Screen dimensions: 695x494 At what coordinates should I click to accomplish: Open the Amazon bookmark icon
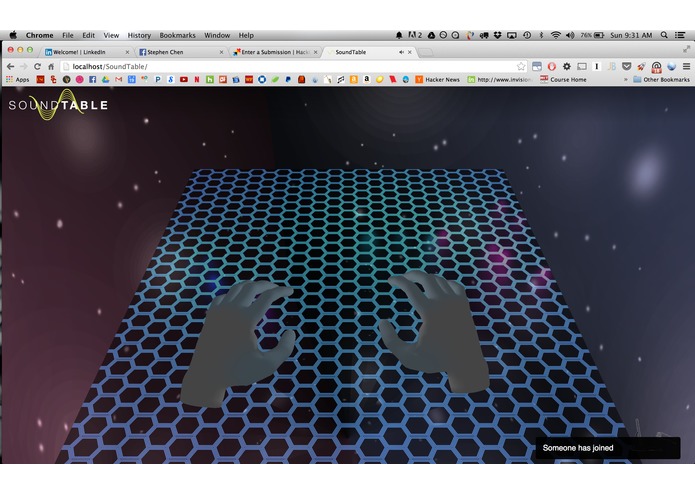tap(367, 79)
